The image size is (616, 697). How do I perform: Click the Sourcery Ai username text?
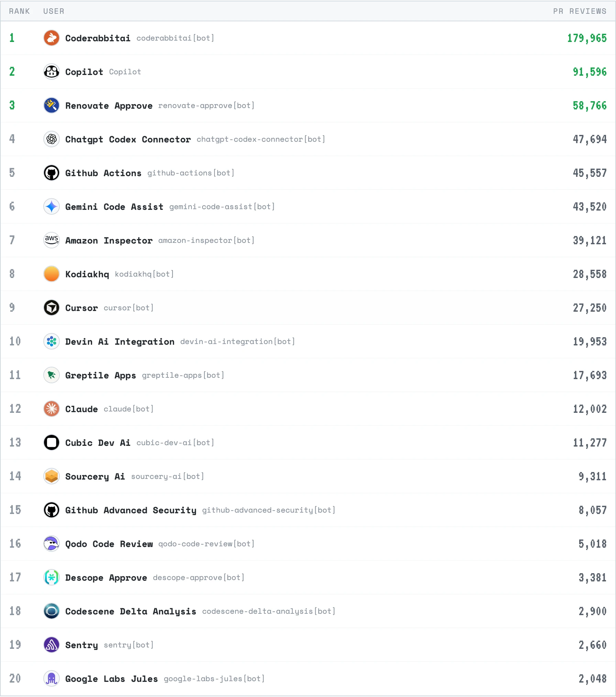coord(95,476)
